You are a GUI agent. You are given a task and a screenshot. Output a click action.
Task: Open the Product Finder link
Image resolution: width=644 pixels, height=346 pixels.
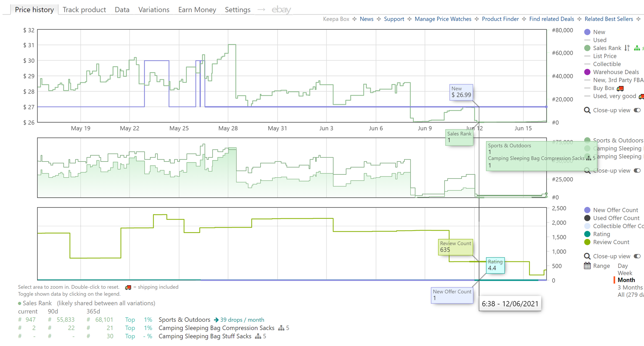tap(500, 19)
